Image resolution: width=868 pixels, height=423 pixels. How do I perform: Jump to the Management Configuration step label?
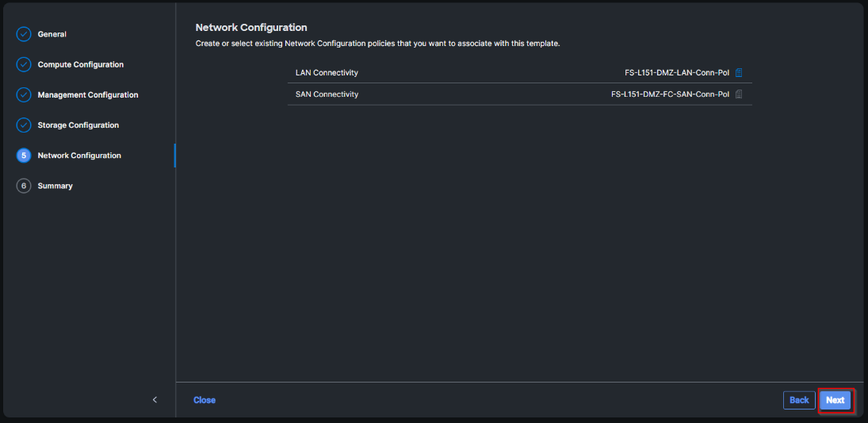pyautogui.click(x=88, y=94)
